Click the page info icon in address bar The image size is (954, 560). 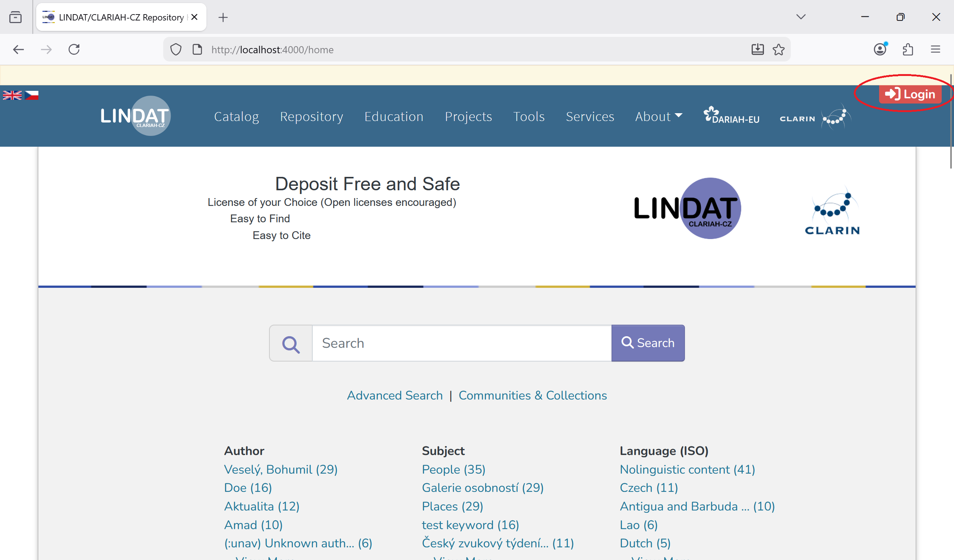pos(197,50)
